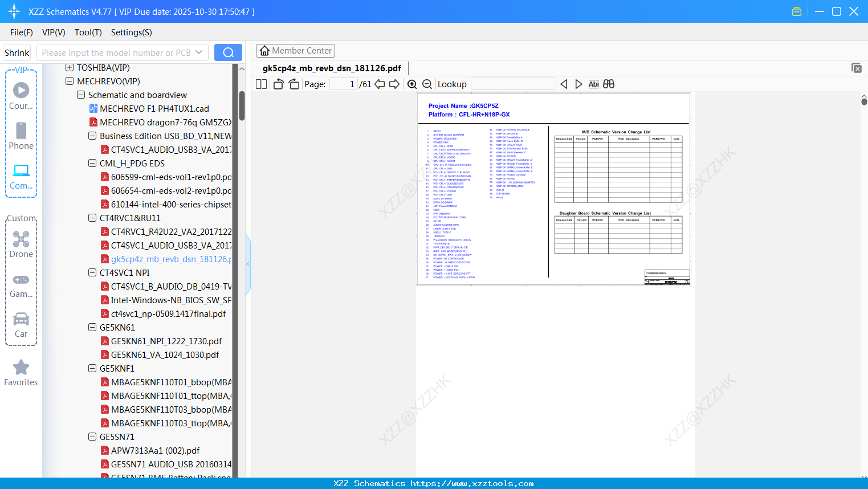Open the VIP(V) menu
This screenshot has height=489, width=868.
tap(54, 32)
